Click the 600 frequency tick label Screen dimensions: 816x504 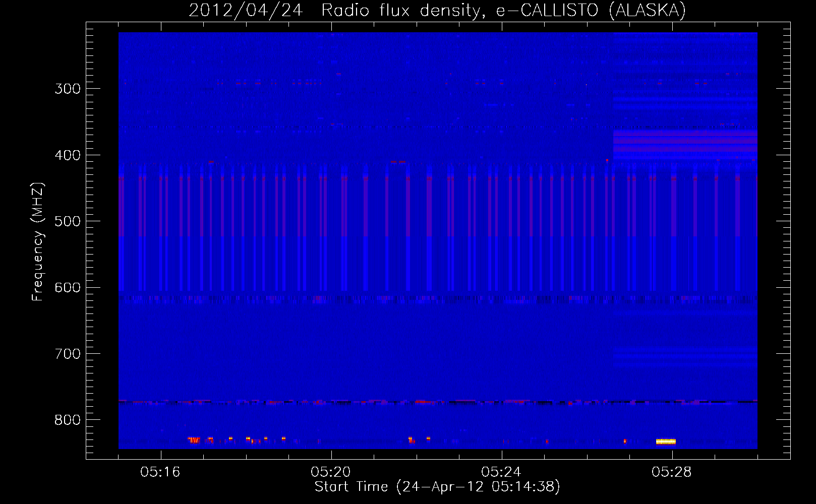[x=68, y=287]
